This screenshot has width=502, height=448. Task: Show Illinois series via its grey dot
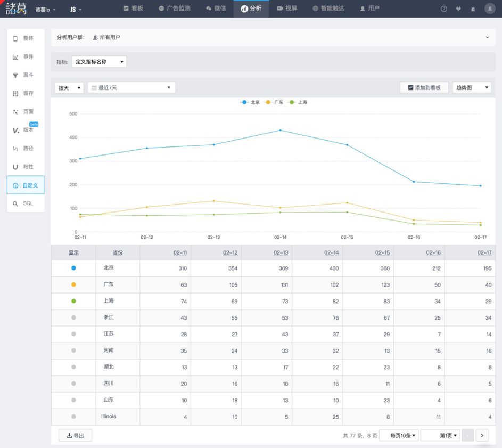pyautogui.click(x=73, y=417)
